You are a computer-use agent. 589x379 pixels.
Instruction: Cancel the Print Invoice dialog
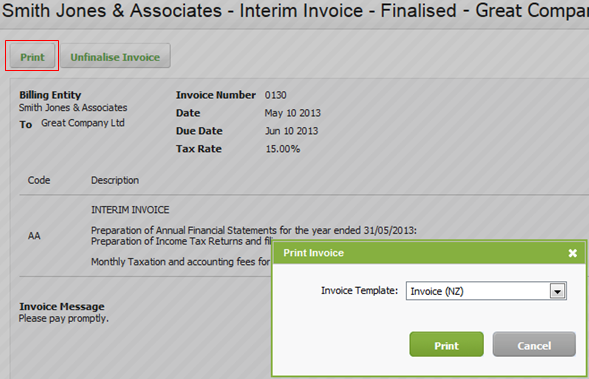534,344
